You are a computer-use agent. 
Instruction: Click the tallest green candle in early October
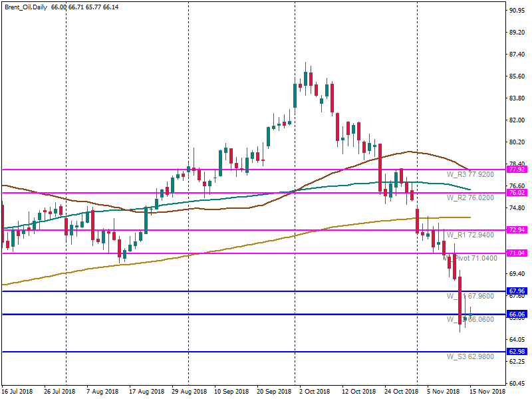(x=295, y=95)
